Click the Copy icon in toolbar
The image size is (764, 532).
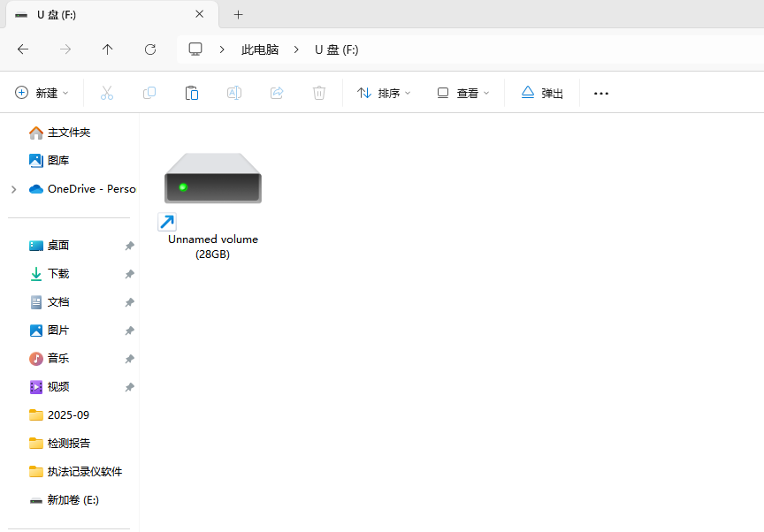coord(149,93)
